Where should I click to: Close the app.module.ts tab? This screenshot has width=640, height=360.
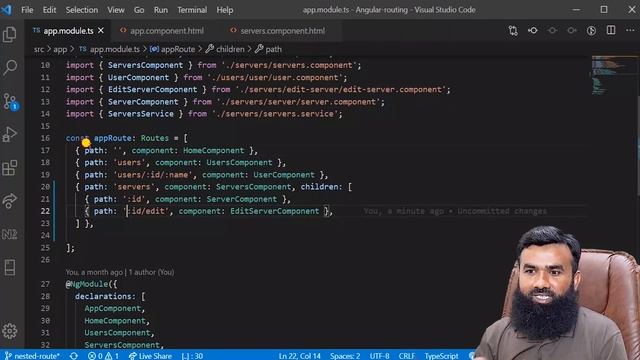click(x=101, y=31)
